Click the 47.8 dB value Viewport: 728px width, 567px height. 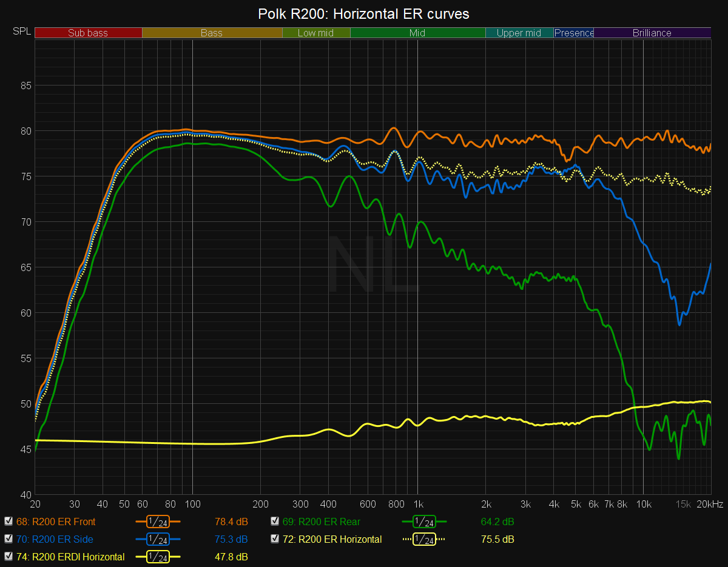point(231,557)
